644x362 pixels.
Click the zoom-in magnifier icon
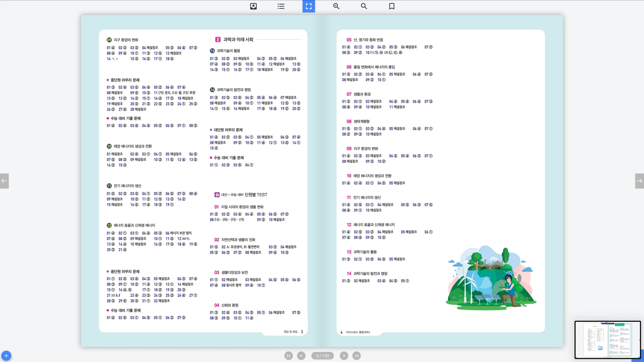[x=336, y=6]
